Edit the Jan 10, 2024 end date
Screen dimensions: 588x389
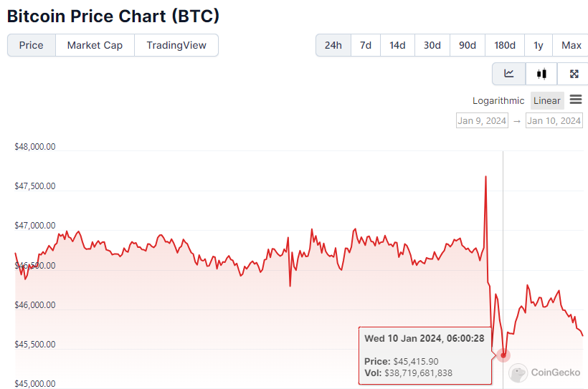(554, 120)
